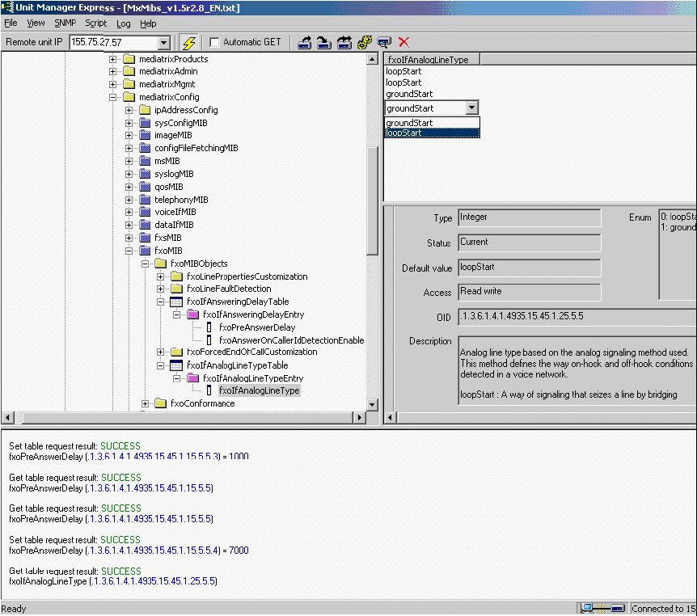This screenshot has height=616, width=697.
Task: Collapse the mediatrixConfig node
Action: pyautogui.click(x=113, y=97)
